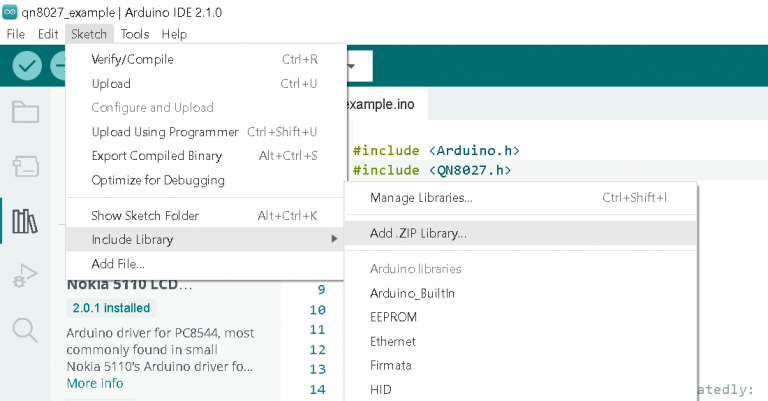768x401 pixels.
Task: Select Add File... entry
Action: click(x=205, y=264)
